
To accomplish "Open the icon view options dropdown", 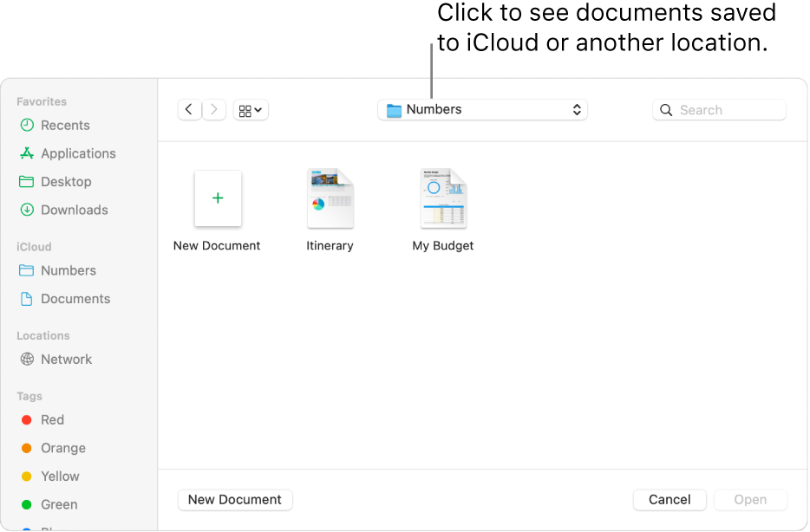I will click(251, 110).
